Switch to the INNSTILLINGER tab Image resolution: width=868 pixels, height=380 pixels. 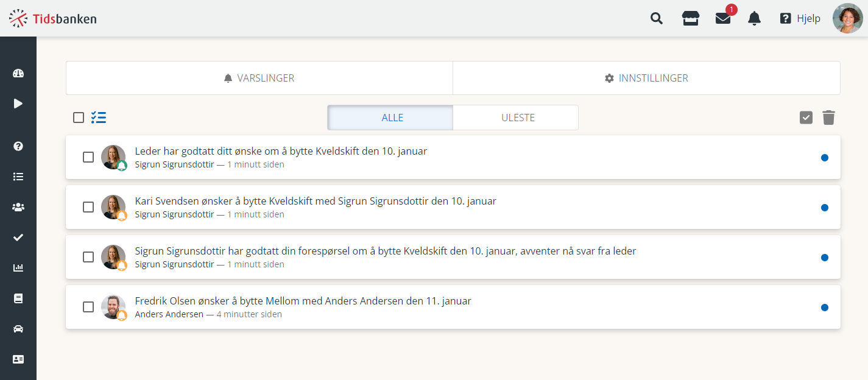[647, 78]
